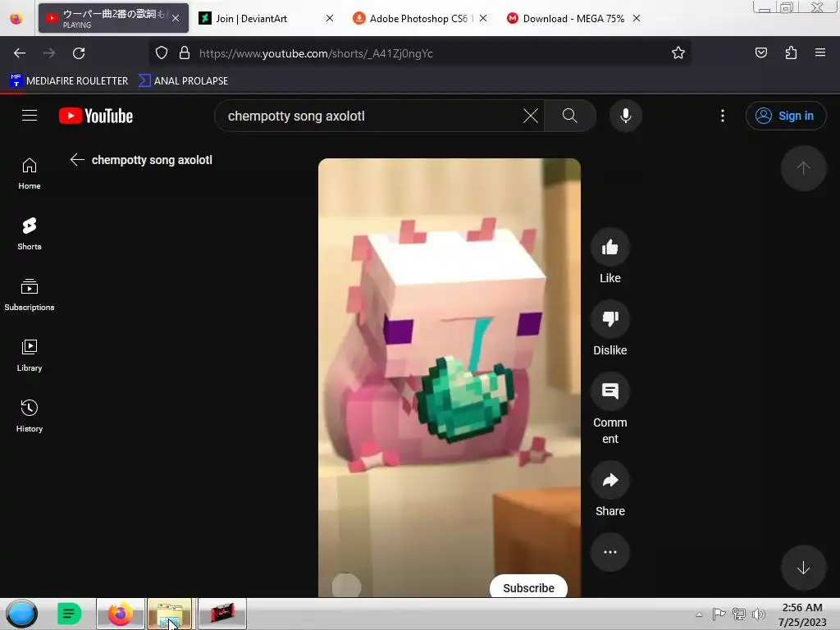The image size is (840, 630).
Task: Open Firefox extensions puzzle icon
Action: click(791, 52)
